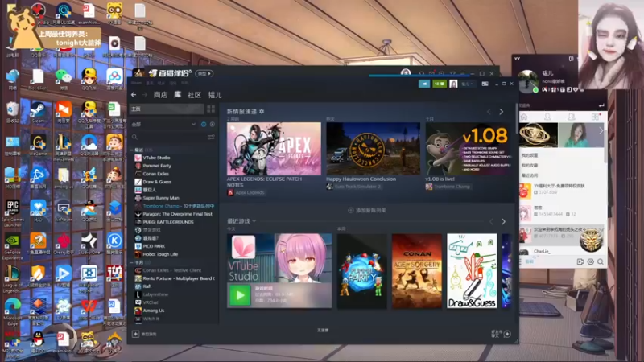
Task: Play VTube Studio with the green play button
Action: (x=240, y=295)
